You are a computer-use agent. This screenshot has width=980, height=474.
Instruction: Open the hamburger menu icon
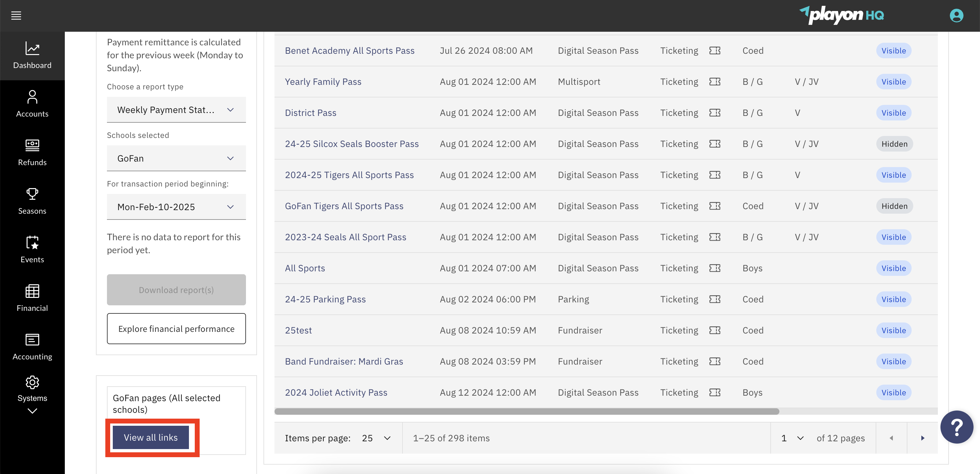[x=16, y=16]
